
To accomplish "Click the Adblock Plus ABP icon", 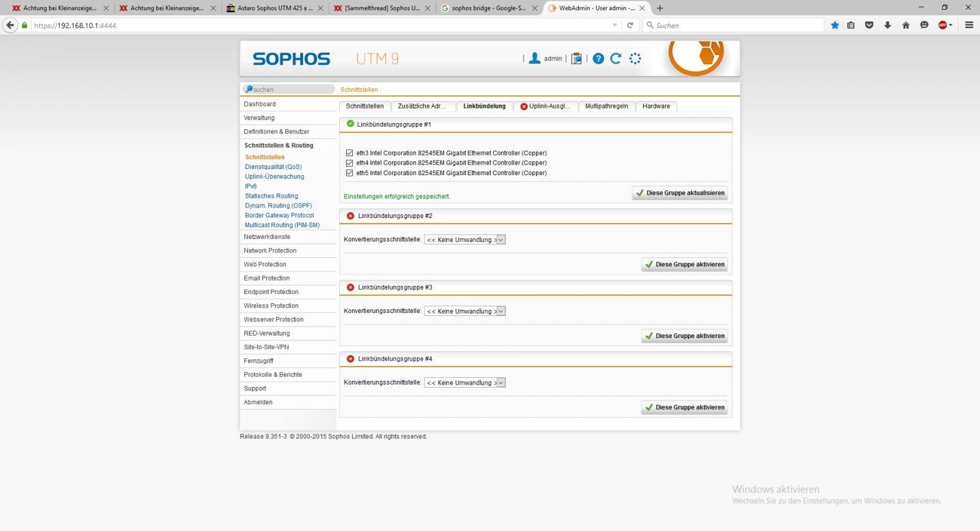I will pyautogui.click(x=944, y=25).
